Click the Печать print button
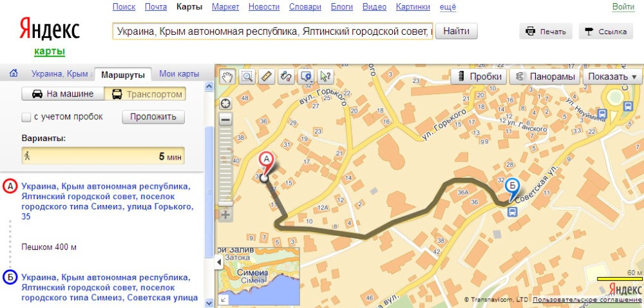This screenshot has height=308, width=644. point(546,32)
